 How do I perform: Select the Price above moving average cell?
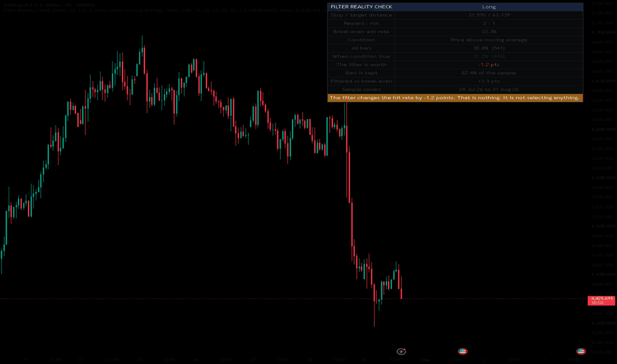pos(489,40)
